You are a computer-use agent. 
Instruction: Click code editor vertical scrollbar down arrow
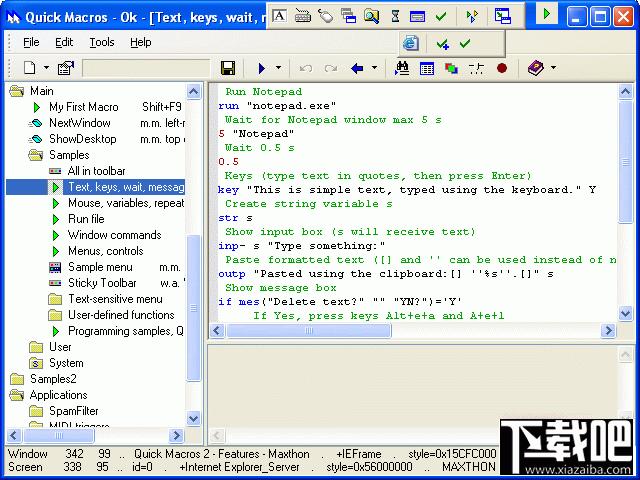(625, 313)
